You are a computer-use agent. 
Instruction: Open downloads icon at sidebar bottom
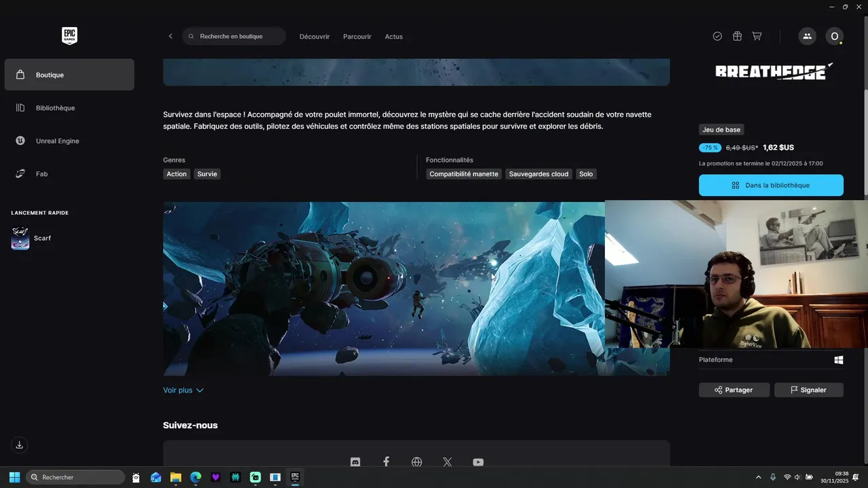pos(20,445)
